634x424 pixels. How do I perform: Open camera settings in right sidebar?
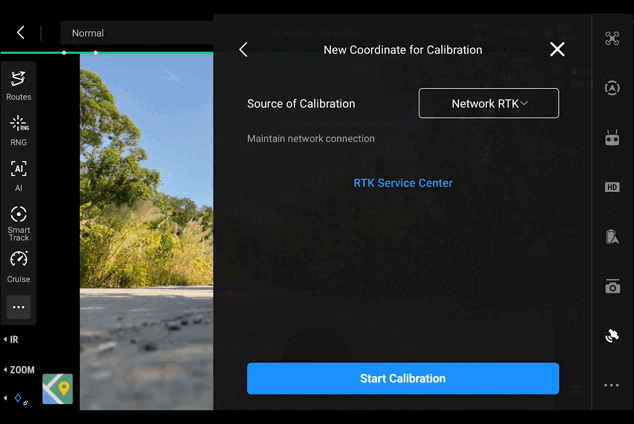[x=612, y=287]
